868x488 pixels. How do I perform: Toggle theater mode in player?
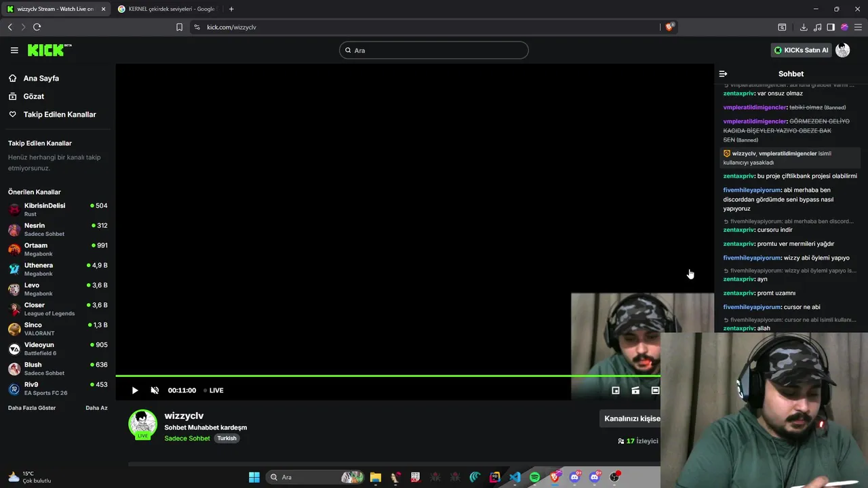(x=655, y=390)
